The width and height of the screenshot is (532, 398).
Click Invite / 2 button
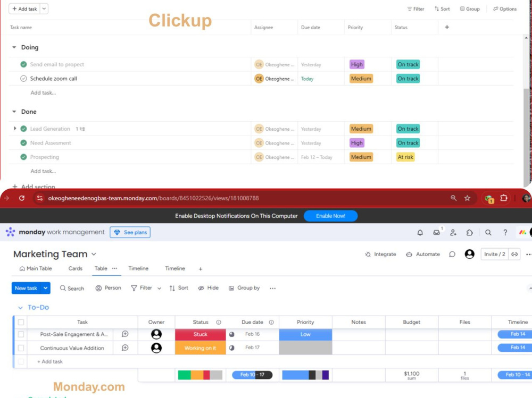(495, 254)
